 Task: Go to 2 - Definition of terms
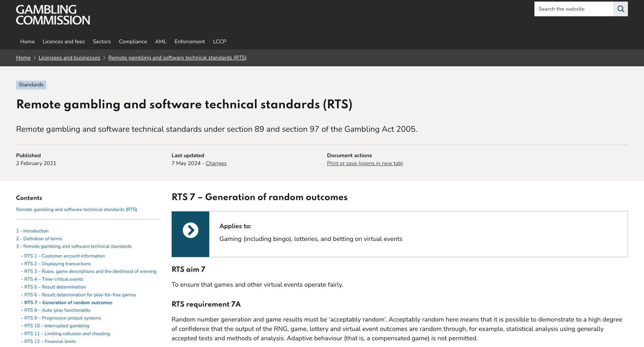coord(39,238)
